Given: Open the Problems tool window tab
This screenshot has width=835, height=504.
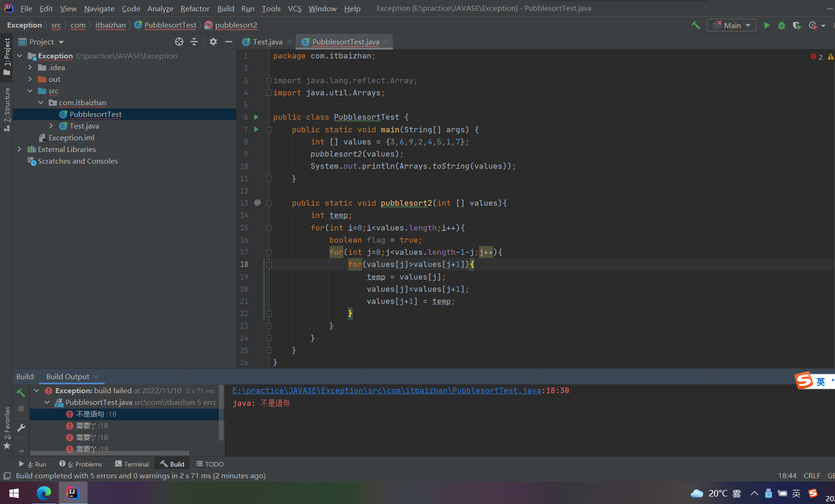Looking at the screenshot, I should pyautogui.click(x=80, y=464).
